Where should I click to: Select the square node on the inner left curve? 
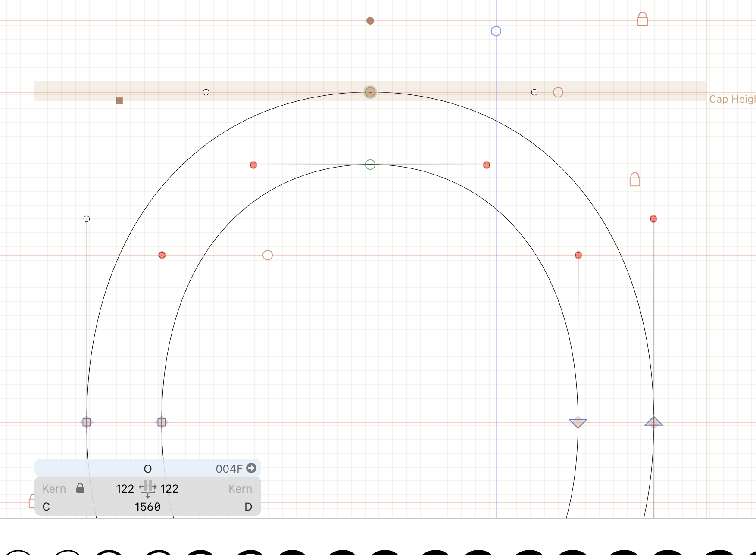(x=162, y=422)
